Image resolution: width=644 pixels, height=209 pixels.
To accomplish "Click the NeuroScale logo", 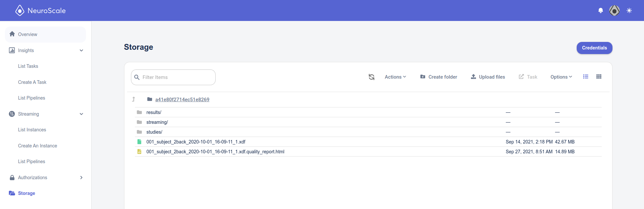I will (x=40, y=10).
